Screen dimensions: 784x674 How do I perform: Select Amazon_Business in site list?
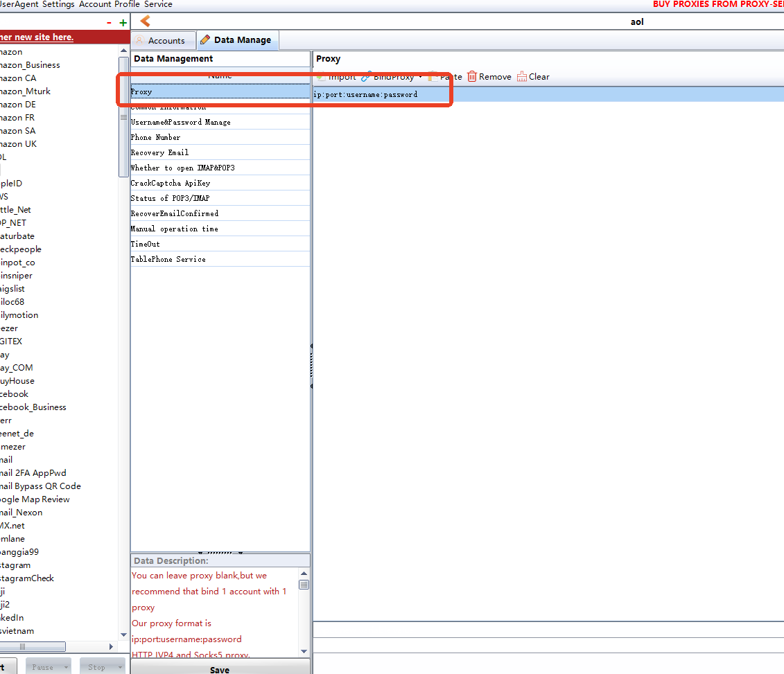point(30,65)
